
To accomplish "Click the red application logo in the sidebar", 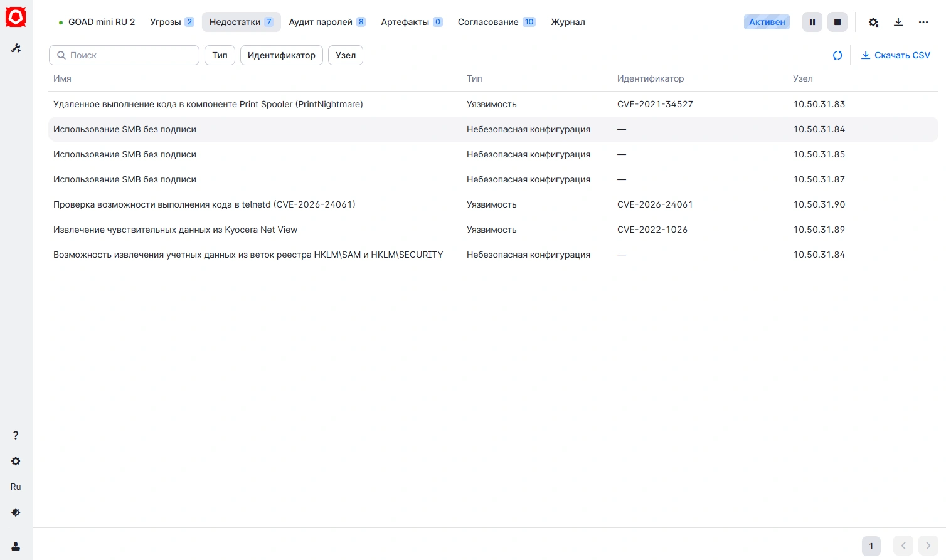I will [x=16, y=18].
